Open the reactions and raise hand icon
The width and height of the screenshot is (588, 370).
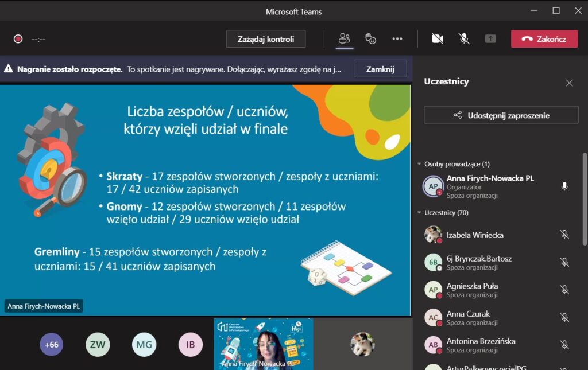point(371,39)
